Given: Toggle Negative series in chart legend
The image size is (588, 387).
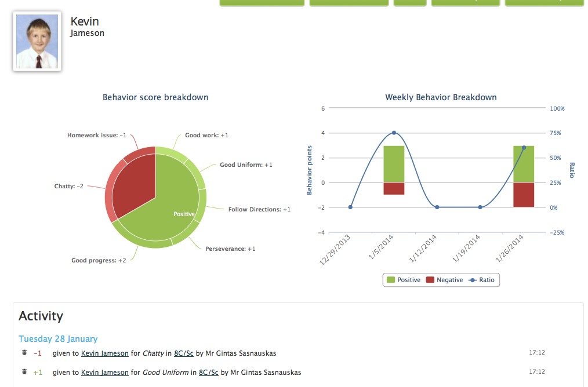Looking at the screenshot, I should point(445,280).
